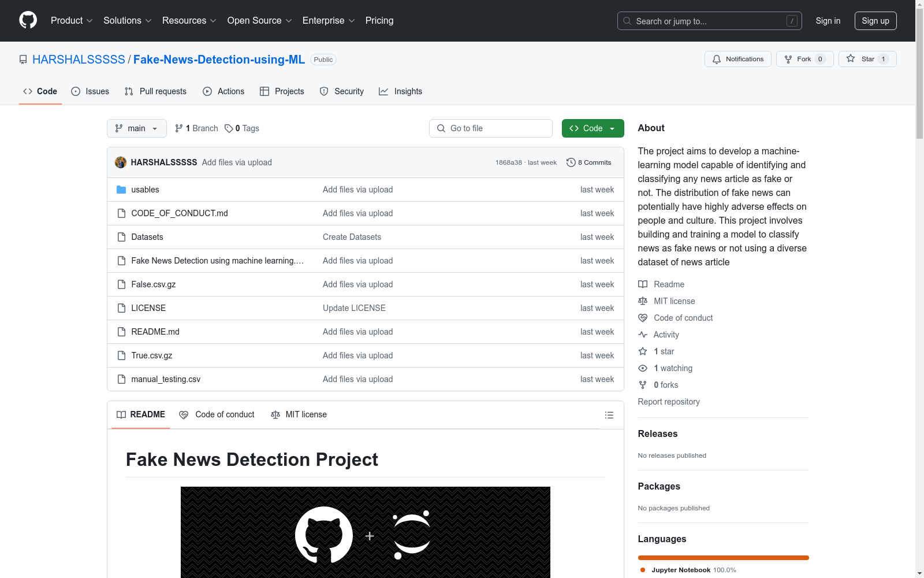This screenshot has height=578, width=924.
Task: Open Fake News Detection using machine learning file
Action: pos(217,261)
